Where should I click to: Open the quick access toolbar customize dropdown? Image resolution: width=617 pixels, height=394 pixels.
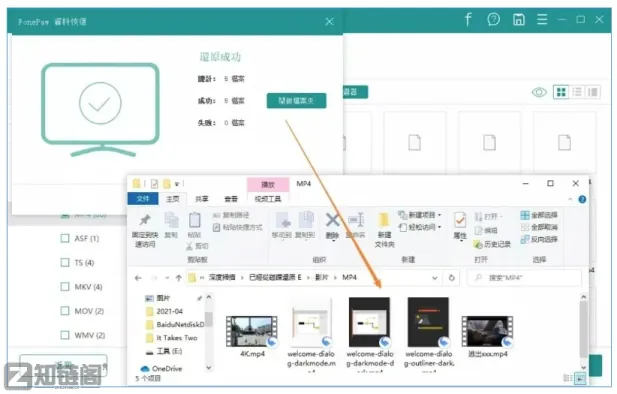[177, 184]
